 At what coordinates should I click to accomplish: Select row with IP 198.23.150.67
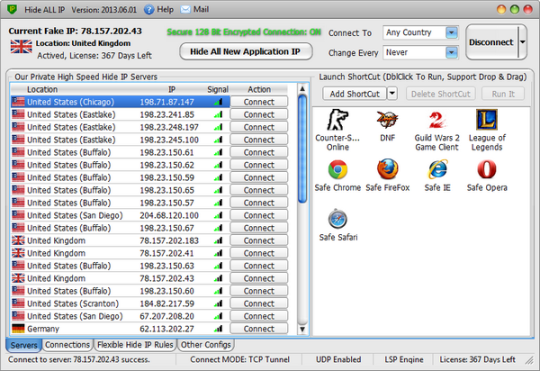[120, 228]
